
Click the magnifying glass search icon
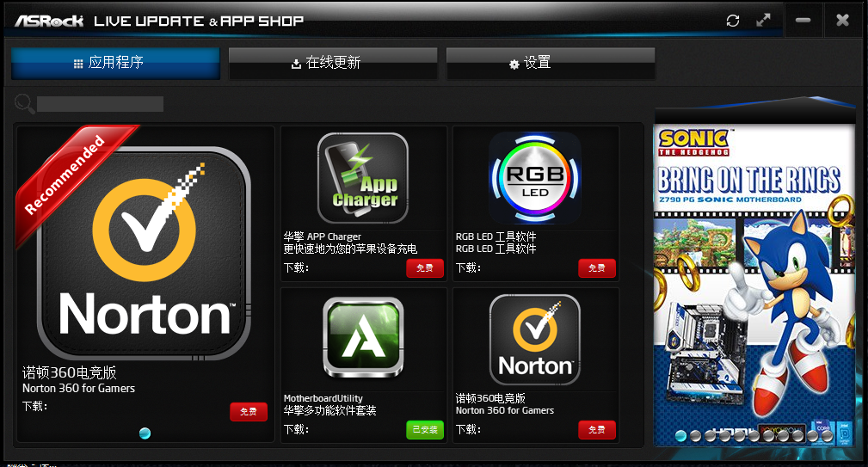(24, 103)
